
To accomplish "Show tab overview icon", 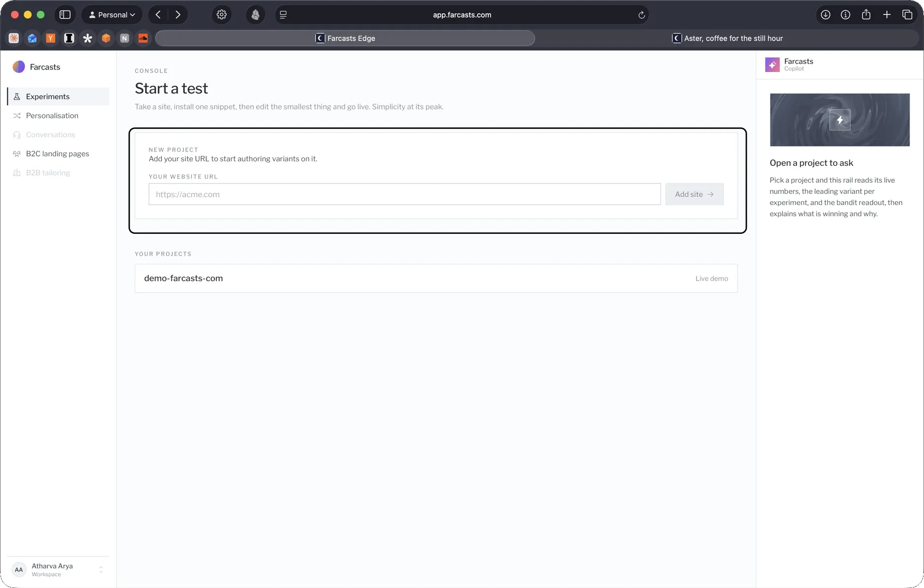I will (x=907, y=15).
